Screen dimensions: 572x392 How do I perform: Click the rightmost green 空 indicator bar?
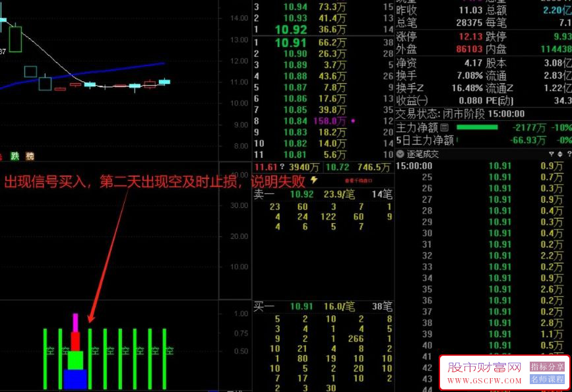(x=164, y=359)
